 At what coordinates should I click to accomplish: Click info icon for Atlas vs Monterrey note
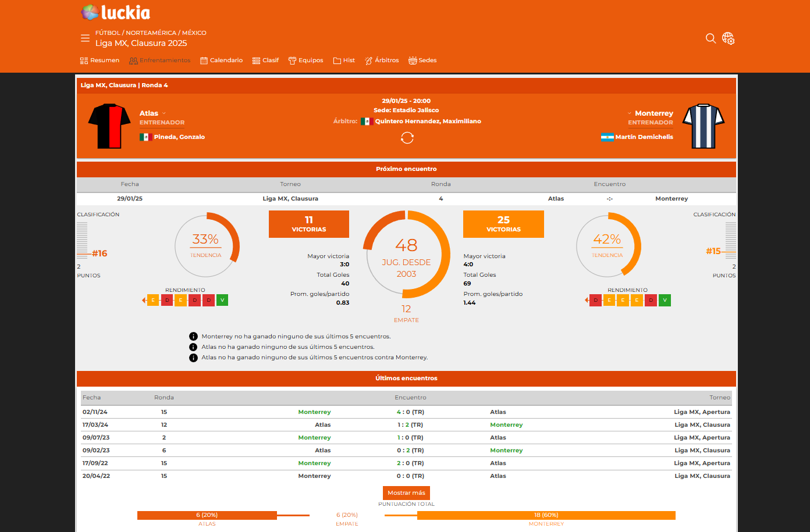[x=193, y=358]
